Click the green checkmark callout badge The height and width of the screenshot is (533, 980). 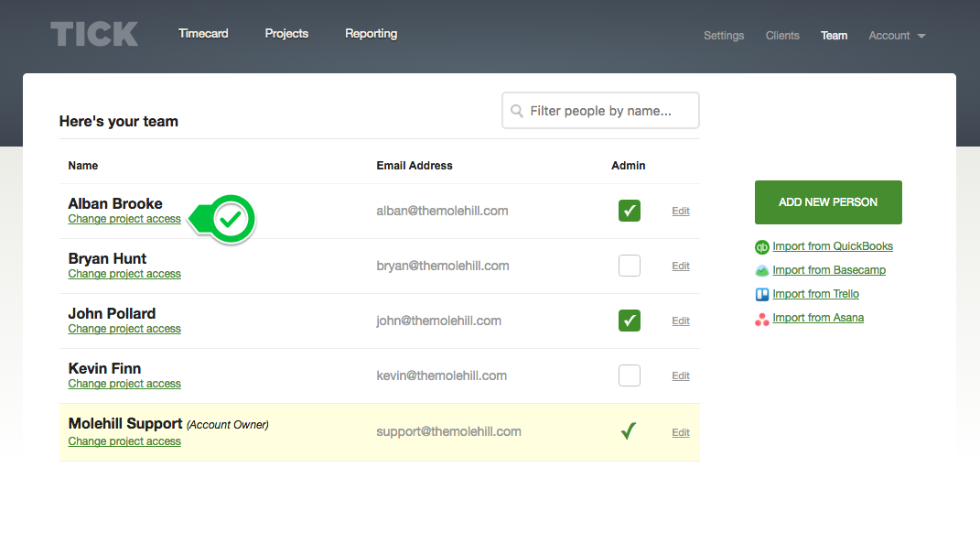(232, 220)
